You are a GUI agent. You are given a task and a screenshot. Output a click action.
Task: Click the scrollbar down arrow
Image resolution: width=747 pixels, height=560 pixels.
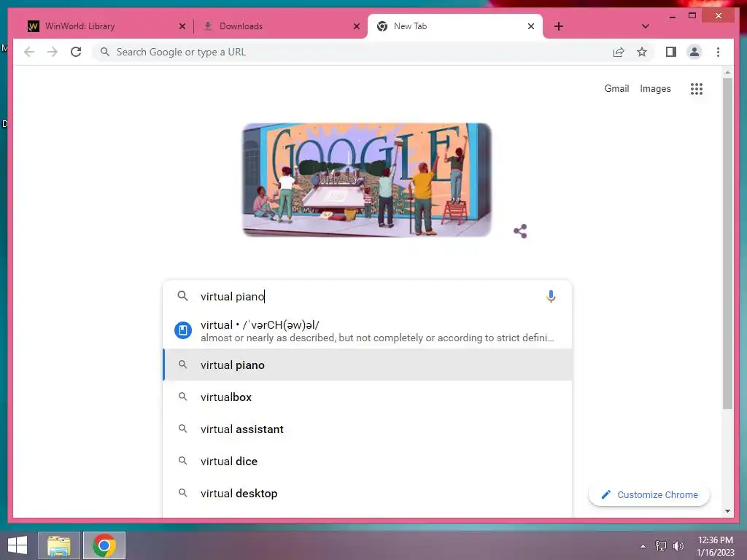pos(727,511)
